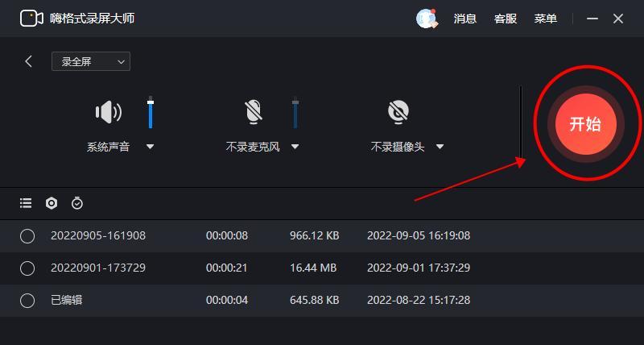Screen dimensions: 644x345
Task: Expand the 不录摄像头 dropdown arrow
Action: click(x=440, y=147)
